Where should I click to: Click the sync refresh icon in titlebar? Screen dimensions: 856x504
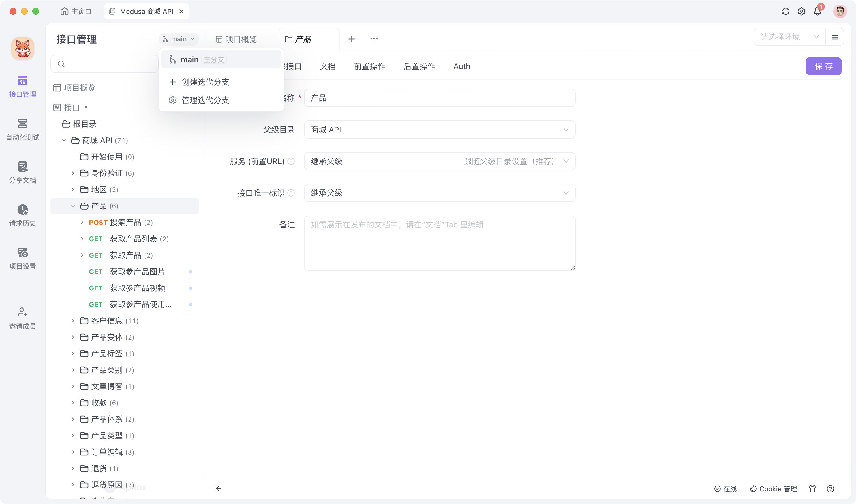785,11
